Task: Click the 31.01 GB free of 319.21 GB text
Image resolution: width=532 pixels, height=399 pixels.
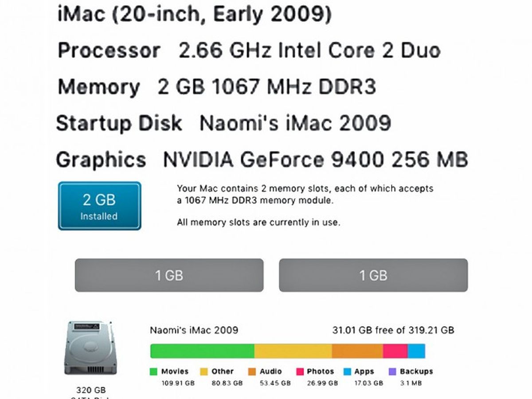Action: [393, 330]
